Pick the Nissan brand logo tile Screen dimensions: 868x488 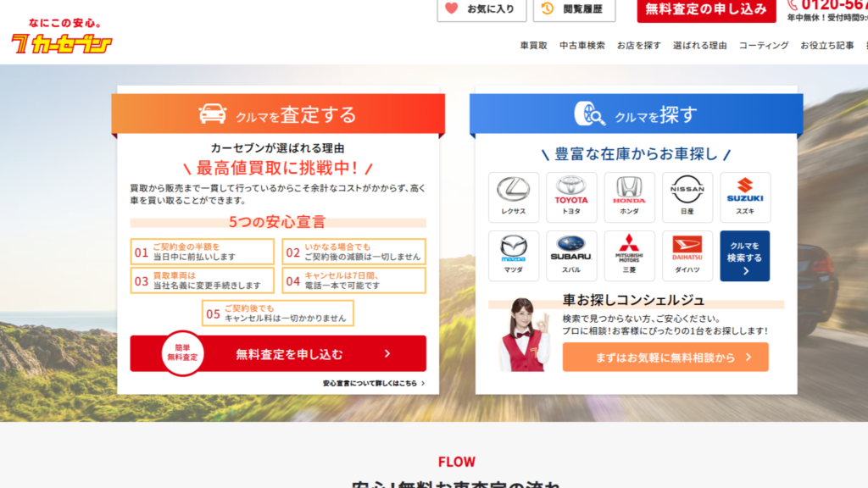[x=687, y=197]
